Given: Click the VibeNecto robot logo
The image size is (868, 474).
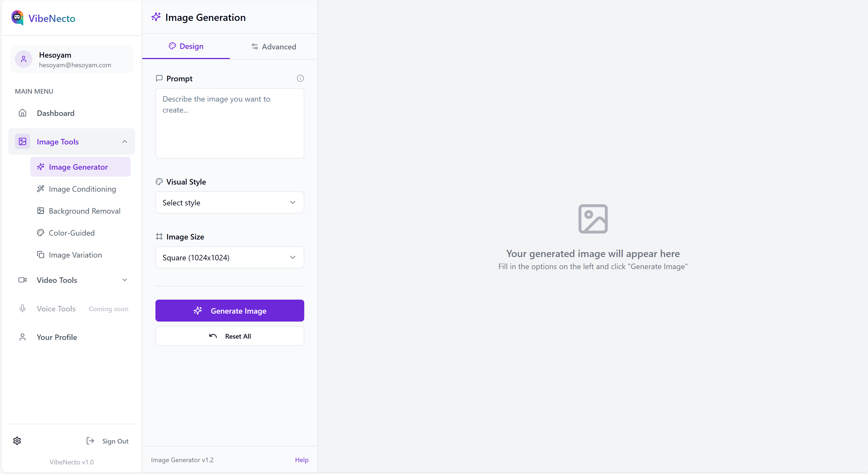Looking at the screenshot, I should coord(17,18).
